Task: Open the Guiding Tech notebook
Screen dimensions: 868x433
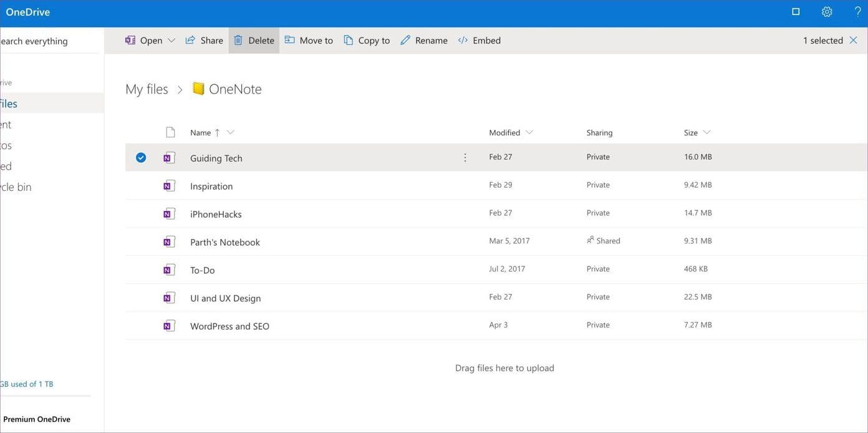Action: coord(216,158)
